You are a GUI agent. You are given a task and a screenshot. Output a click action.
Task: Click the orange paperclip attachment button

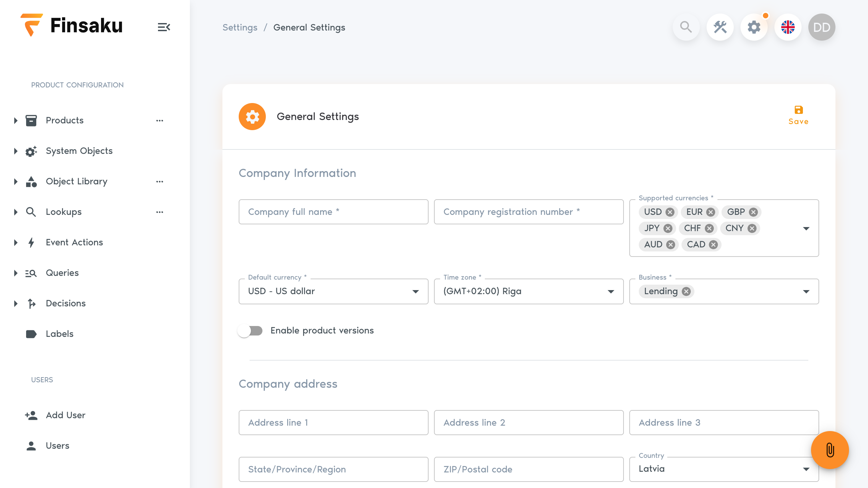pyautogui.click(x=830, y=450)
